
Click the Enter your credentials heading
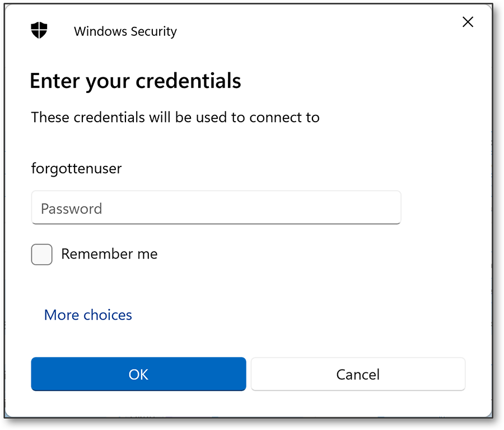(x=135, y=81)
